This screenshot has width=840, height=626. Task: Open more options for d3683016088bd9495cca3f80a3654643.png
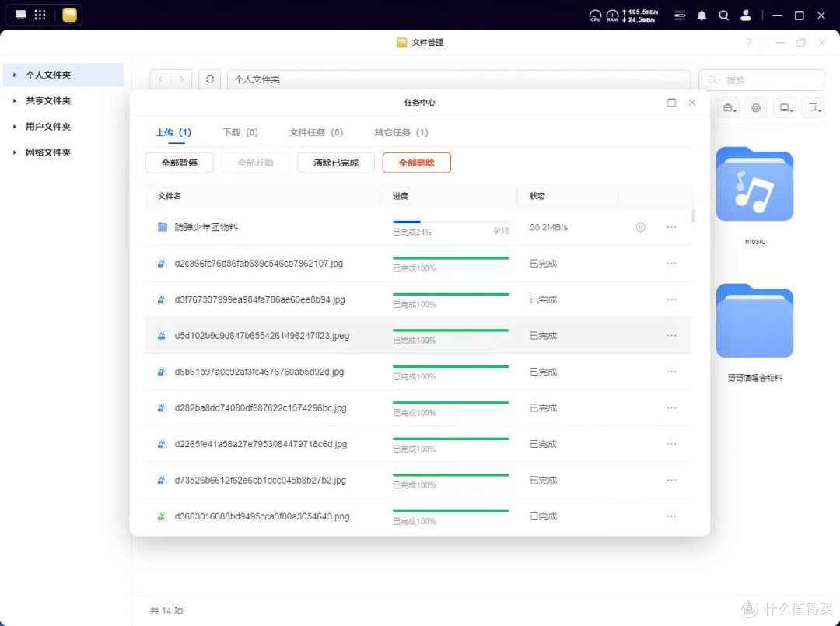[671, 516]
